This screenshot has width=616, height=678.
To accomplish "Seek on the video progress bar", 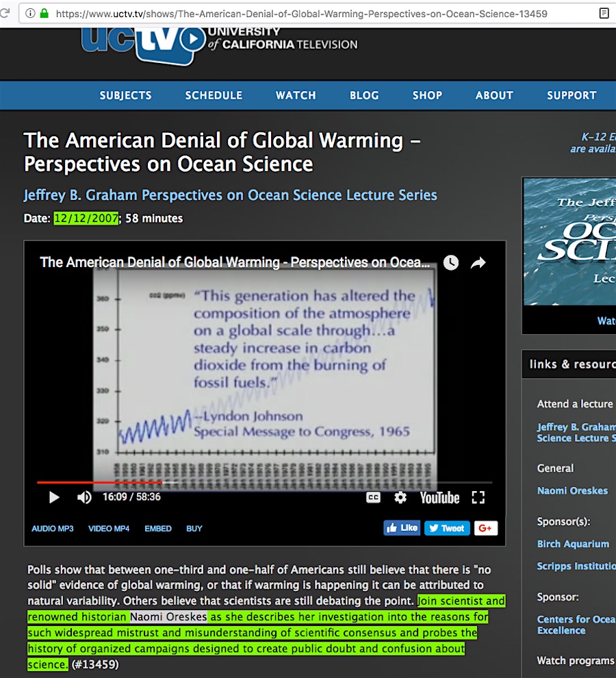I will (274, 482).
